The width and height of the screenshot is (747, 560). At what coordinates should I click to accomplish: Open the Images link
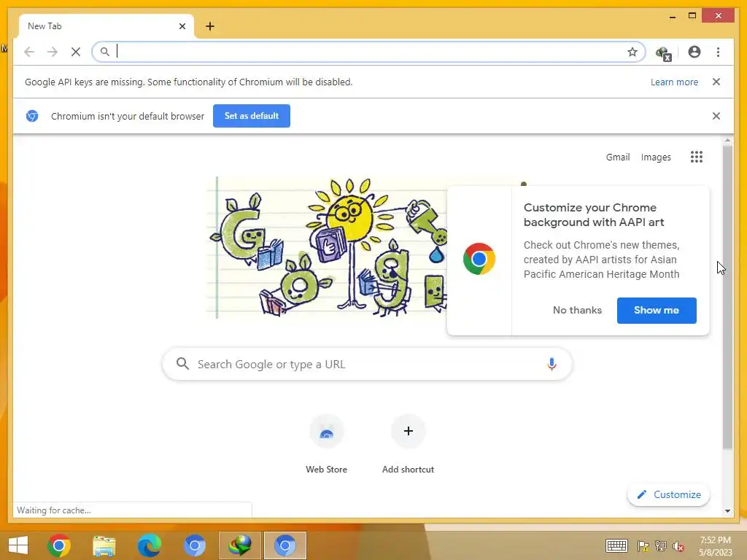pos(656,157)
